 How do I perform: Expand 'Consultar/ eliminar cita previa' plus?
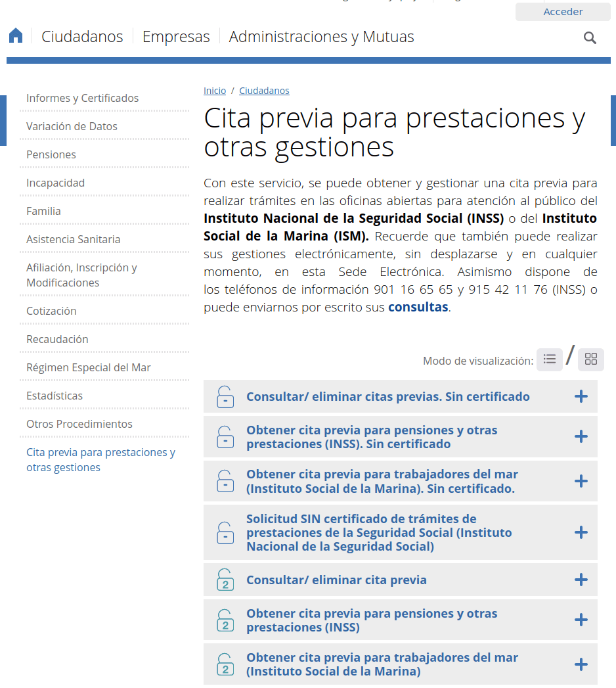coord(581,580)
